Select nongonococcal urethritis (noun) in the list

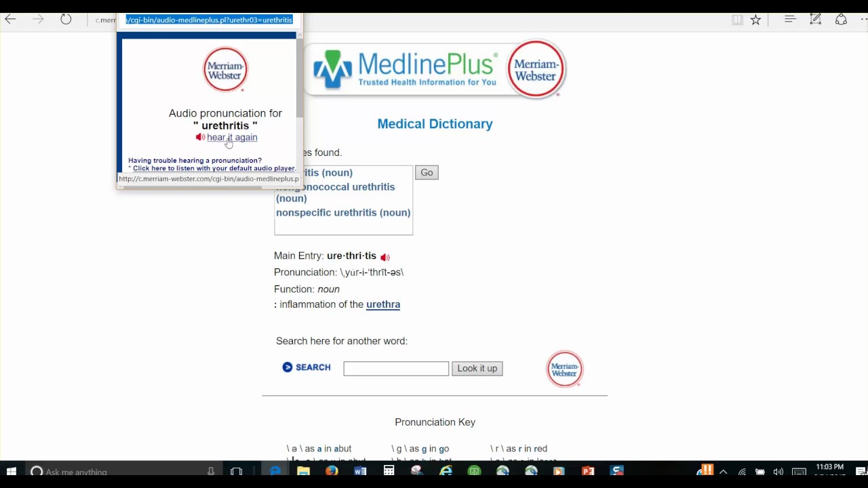tap(335, 192)
